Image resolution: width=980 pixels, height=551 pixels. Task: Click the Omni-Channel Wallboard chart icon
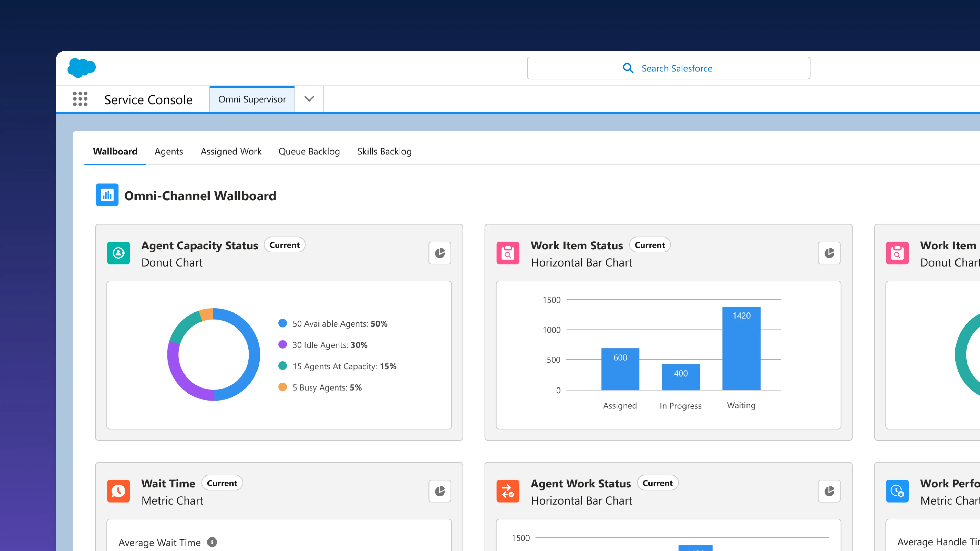click(107, 195)
